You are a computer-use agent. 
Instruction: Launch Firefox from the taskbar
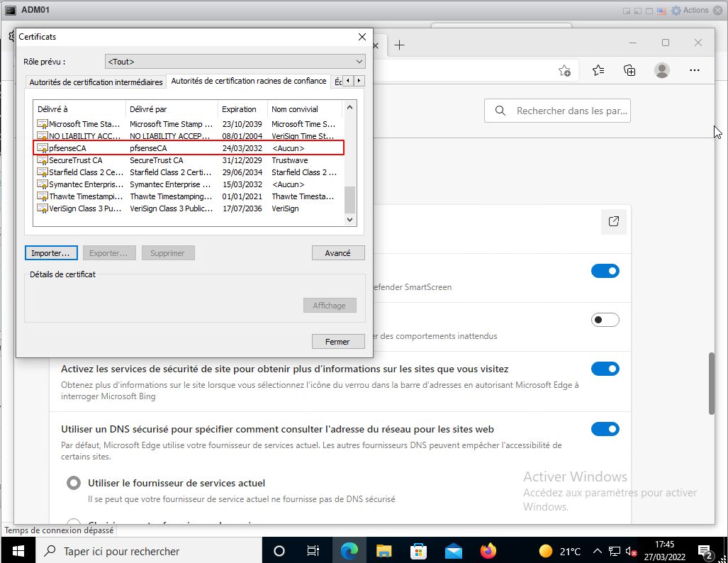[488, 551]
